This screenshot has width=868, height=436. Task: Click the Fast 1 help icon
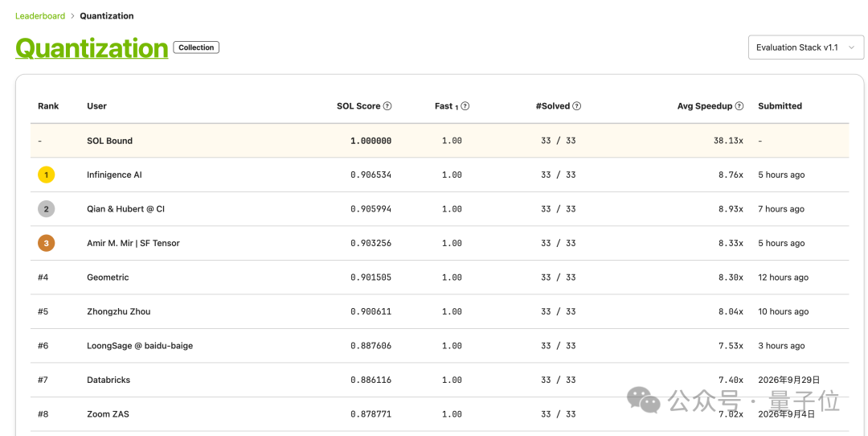coord(465,106)
